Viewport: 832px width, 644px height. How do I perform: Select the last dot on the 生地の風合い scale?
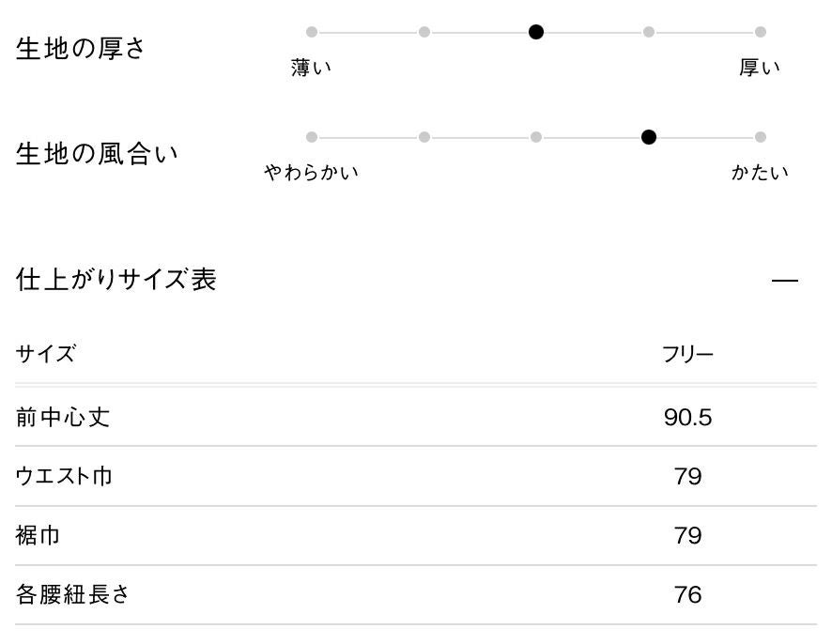[761, 137]
